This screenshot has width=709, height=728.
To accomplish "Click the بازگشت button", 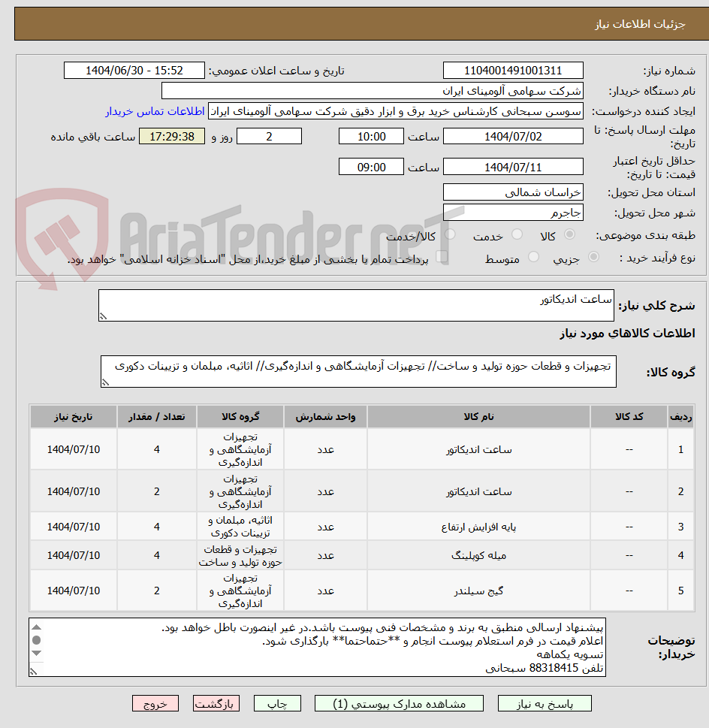I will pyautogui.click(x=216, y=703).
